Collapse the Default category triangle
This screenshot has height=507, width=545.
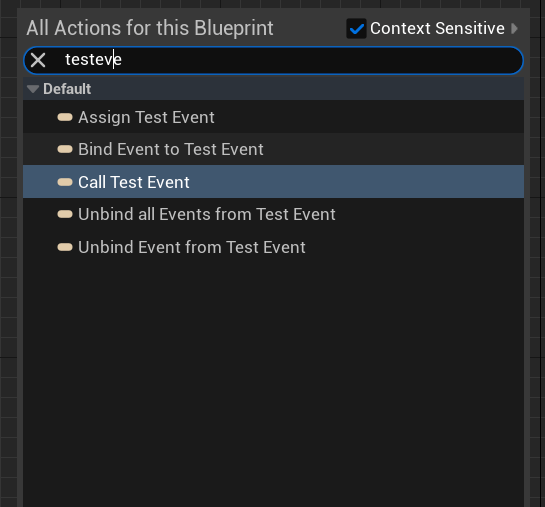coord(33,89)
